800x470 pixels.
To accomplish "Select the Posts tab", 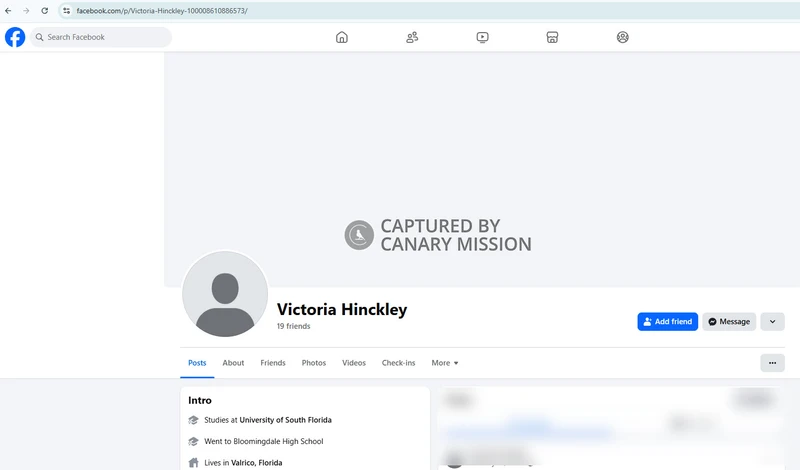I will pyautogui.click(x=197, y=363).
